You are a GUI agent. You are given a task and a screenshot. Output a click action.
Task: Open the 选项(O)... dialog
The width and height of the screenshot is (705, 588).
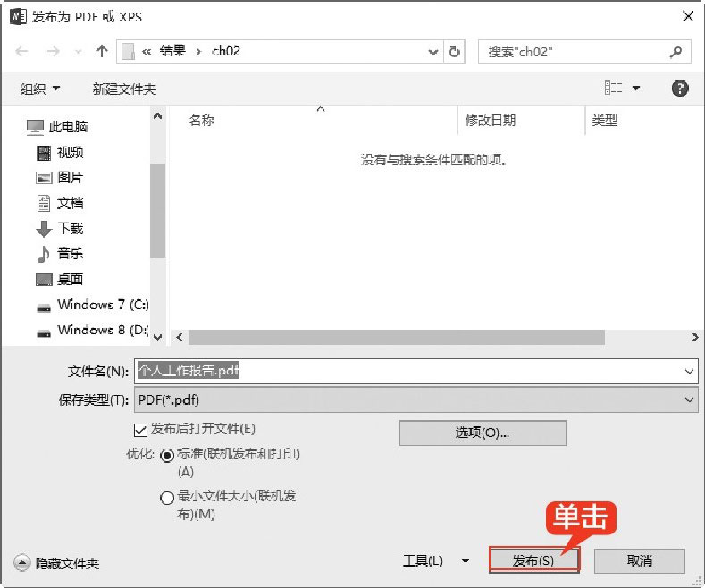(x=483, y=433)
